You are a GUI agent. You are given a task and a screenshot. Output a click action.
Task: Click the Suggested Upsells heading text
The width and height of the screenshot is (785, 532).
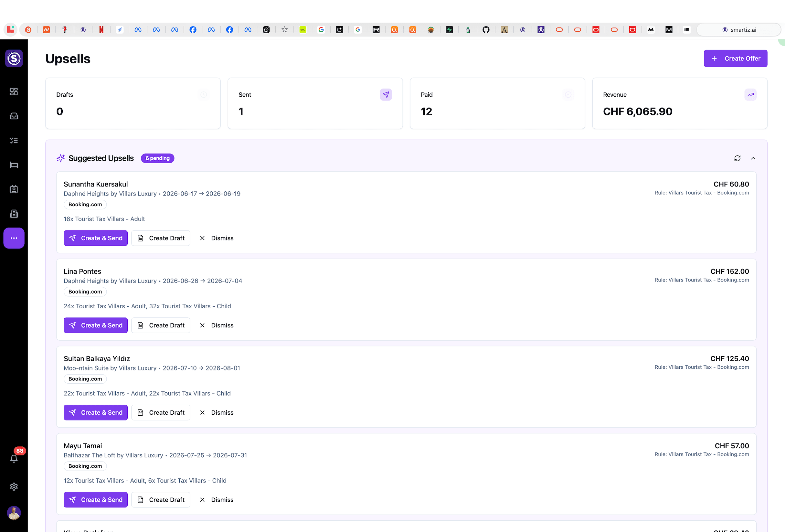(x=101, y=158)
